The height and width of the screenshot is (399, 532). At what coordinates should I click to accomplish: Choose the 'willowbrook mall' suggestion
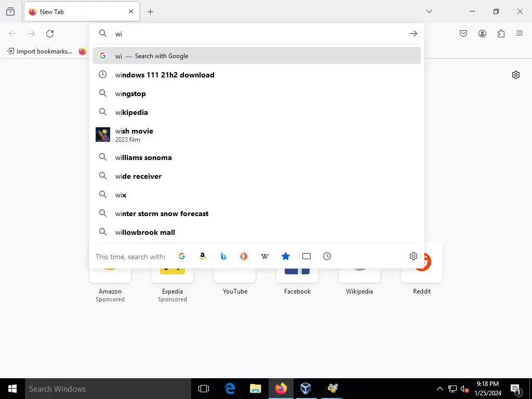pyautogui.click(x=257, y=232)
